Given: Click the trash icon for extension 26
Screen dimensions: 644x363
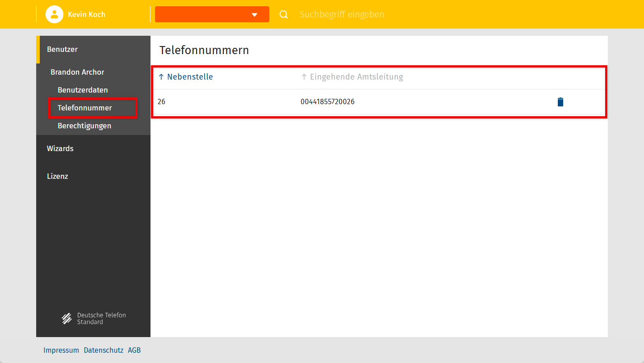Looking at the screenshot, I should (560, 102).
